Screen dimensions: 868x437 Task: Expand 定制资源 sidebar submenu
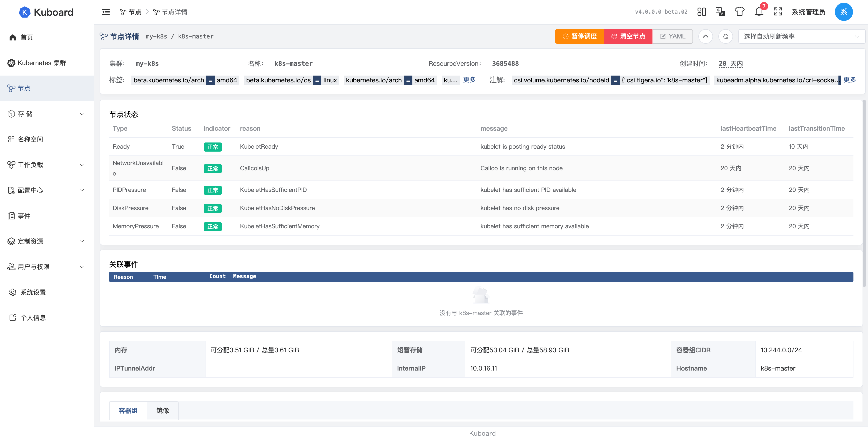(47, 241)
